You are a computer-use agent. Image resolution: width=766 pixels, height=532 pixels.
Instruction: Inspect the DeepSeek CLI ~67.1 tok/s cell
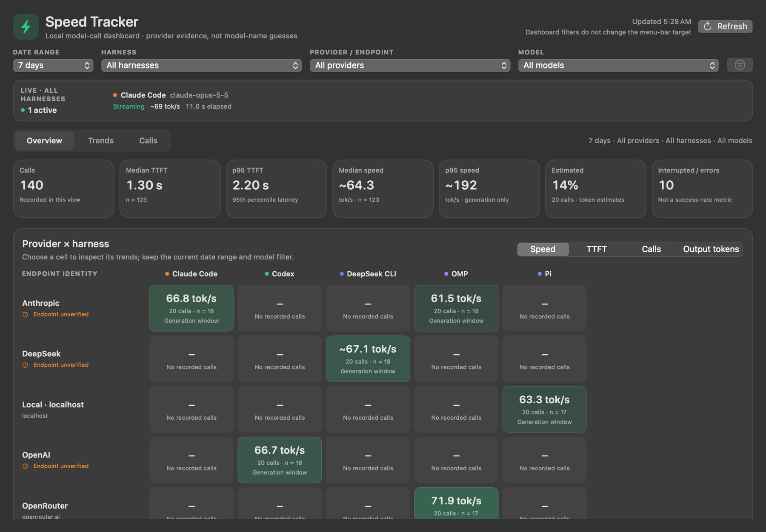tap(368, 359)
